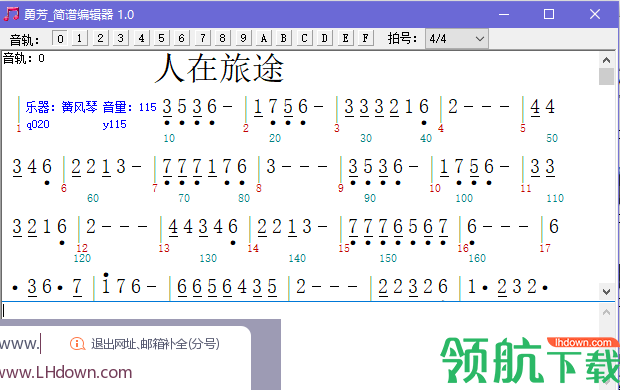
Task: Select track 1 button
Action: 80,38
